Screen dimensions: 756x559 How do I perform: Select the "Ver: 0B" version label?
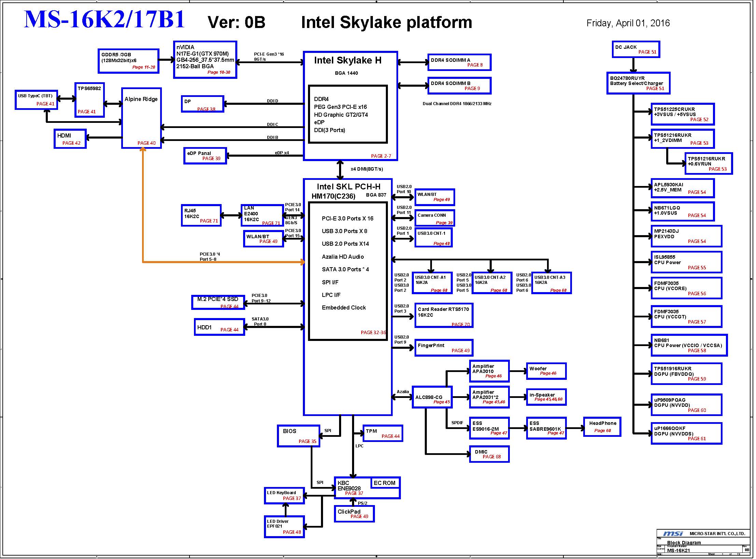tap(236, 22)
